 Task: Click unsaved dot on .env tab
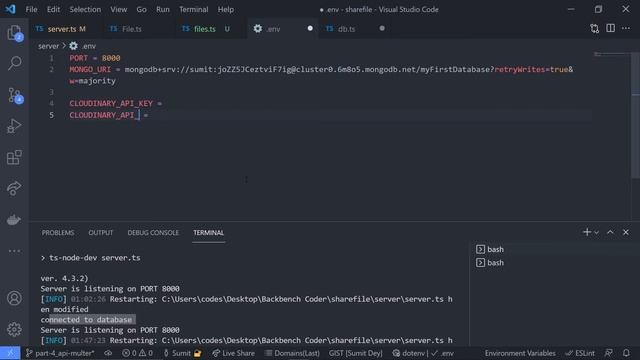pyautogui.click(x=310, y=28)
